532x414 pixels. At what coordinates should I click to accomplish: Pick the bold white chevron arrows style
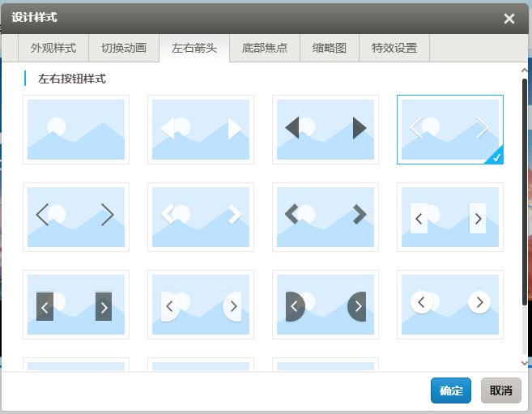click(201, 216)
